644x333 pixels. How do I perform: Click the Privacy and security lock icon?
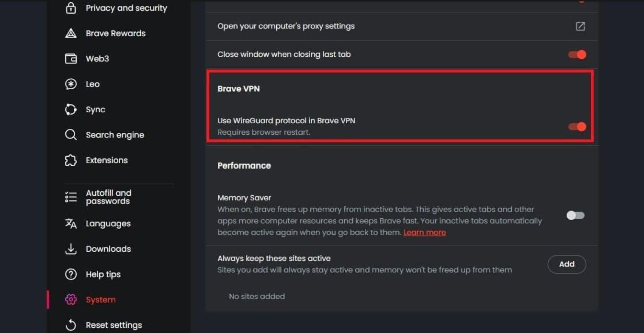click(70, 8)
